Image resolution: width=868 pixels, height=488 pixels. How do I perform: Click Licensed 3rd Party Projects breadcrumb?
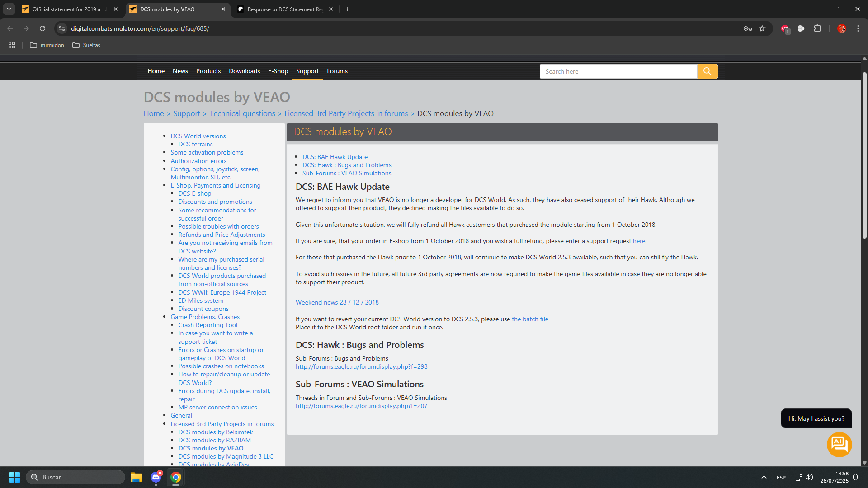click(x=346, y=113)
